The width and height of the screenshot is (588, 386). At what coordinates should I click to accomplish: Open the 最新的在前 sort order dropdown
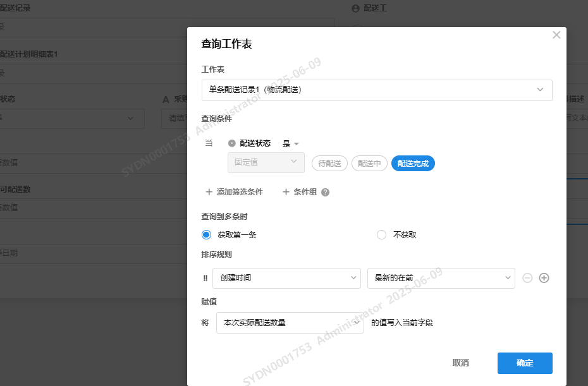click(441, 278)
